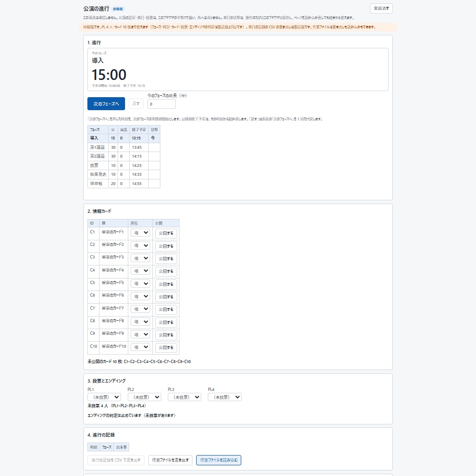Click the 作業ファイルを書き出す button
The image size is (476, 476).
[x=170, y=460]
